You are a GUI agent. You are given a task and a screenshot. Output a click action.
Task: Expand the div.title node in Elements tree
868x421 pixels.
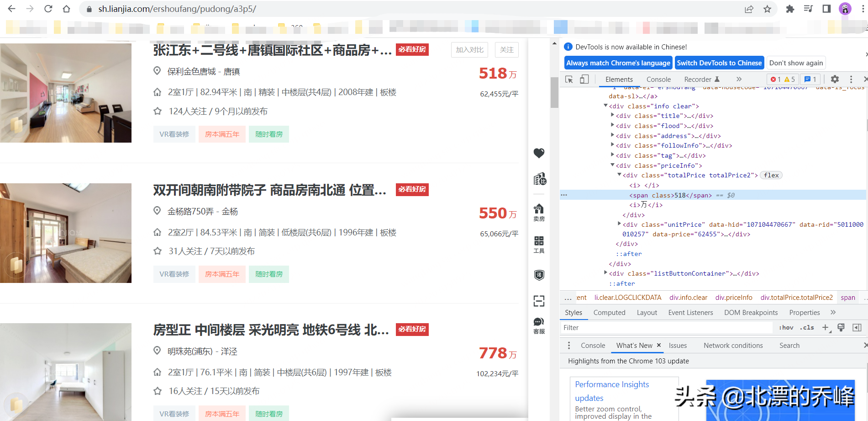(612, 116)
